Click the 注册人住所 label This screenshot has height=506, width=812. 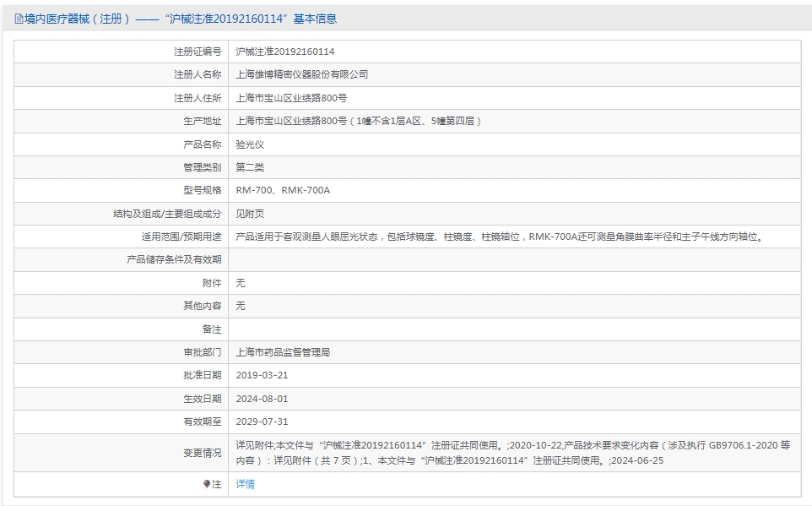(x=198, y=98)
